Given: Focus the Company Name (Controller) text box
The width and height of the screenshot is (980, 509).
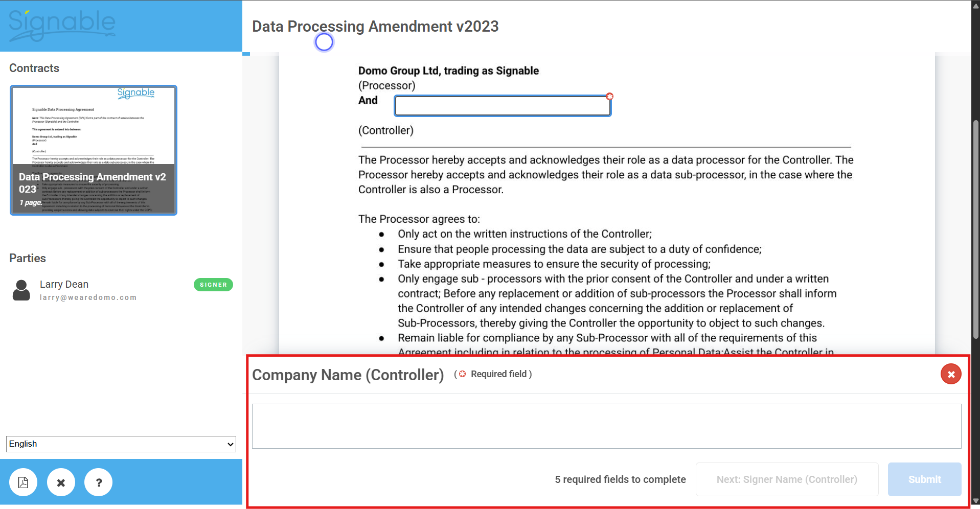Looking at the screenshot, I should point(606,426).
